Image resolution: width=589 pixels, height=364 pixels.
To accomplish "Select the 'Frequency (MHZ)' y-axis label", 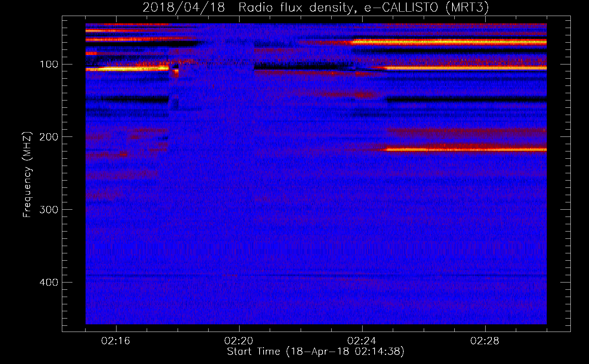I will click(x=27, y=174).
